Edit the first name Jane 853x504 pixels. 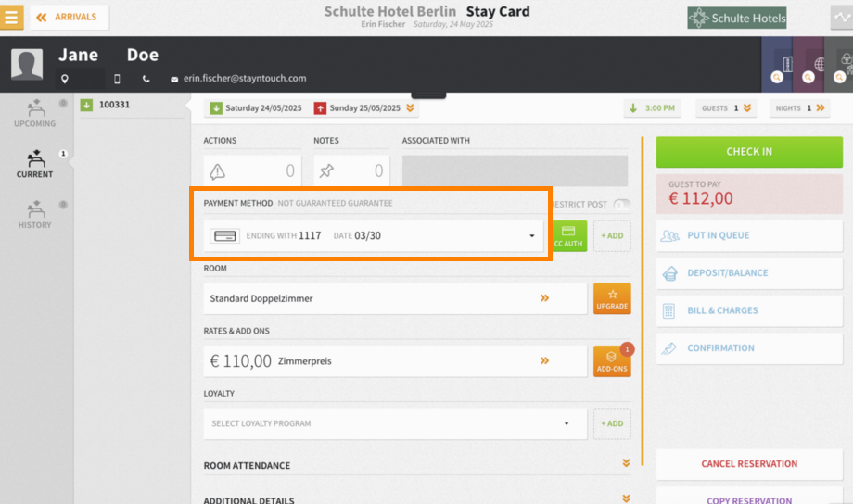(x=78, y=55)
